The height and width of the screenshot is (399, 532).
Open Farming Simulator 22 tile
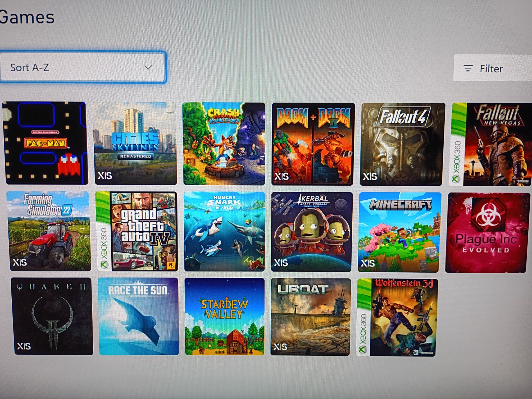[x=49, y=231]
